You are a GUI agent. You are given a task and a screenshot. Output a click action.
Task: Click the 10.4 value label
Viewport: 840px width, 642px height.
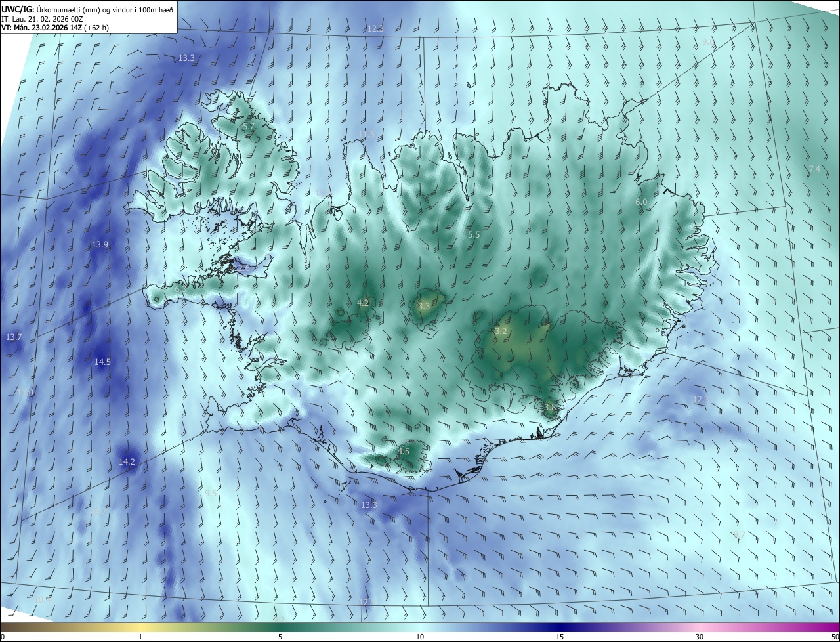coord(42,599)
